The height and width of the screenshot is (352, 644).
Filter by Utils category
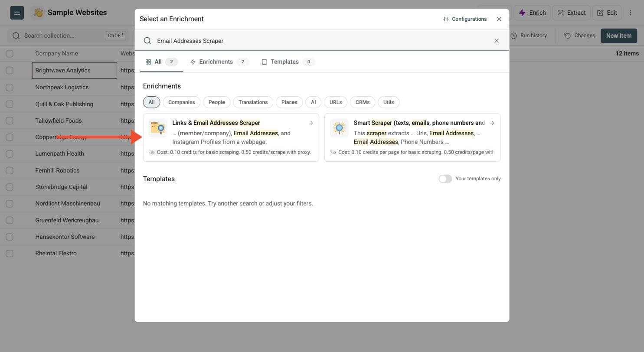pyautogui.click(x=389, y=102)
